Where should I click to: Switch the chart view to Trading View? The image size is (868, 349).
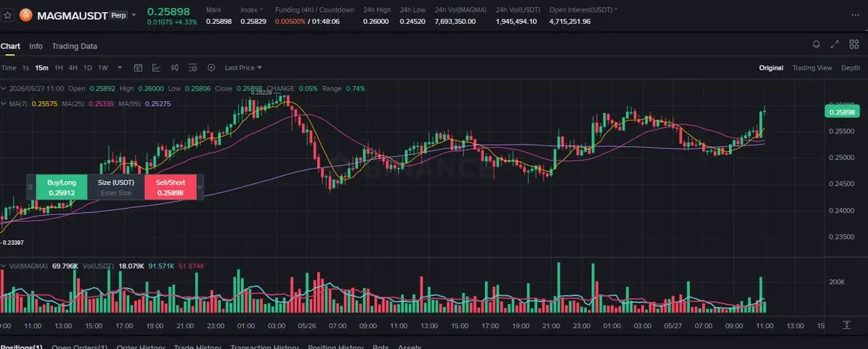point(812,67)
